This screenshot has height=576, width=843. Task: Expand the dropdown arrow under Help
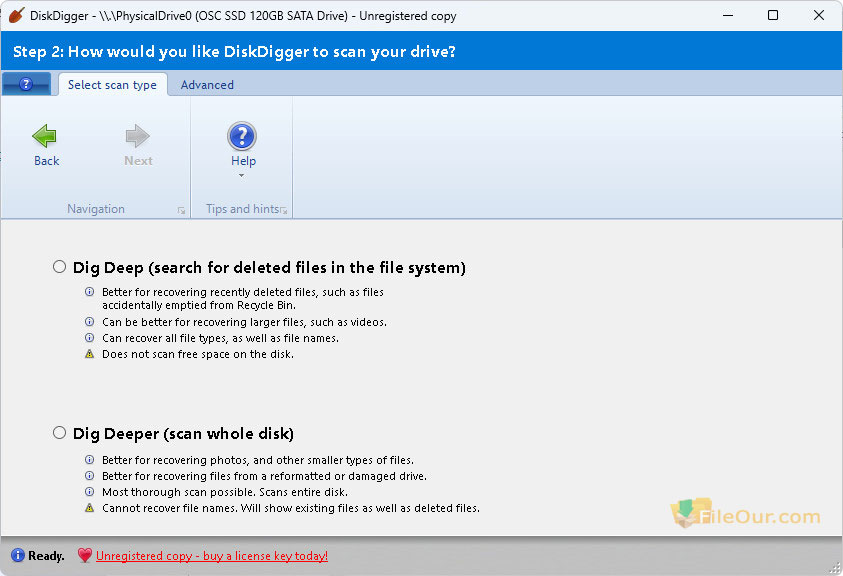[x=241, y=175]
